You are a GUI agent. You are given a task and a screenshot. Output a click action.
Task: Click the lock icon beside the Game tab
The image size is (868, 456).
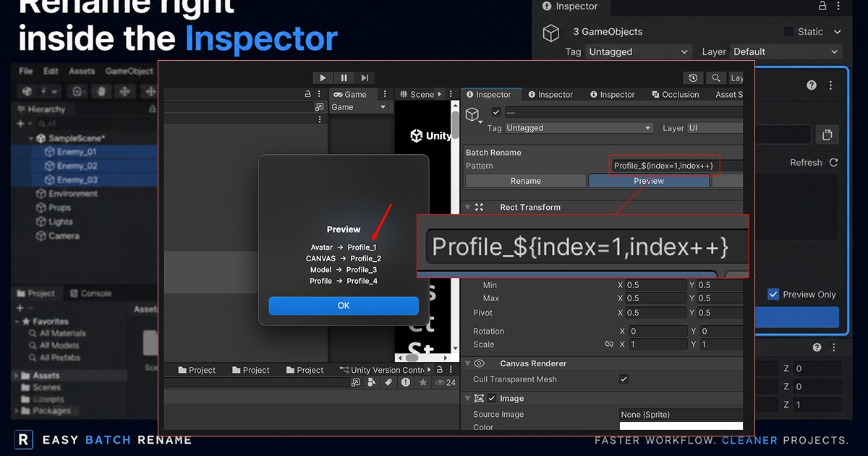[307, 95]
